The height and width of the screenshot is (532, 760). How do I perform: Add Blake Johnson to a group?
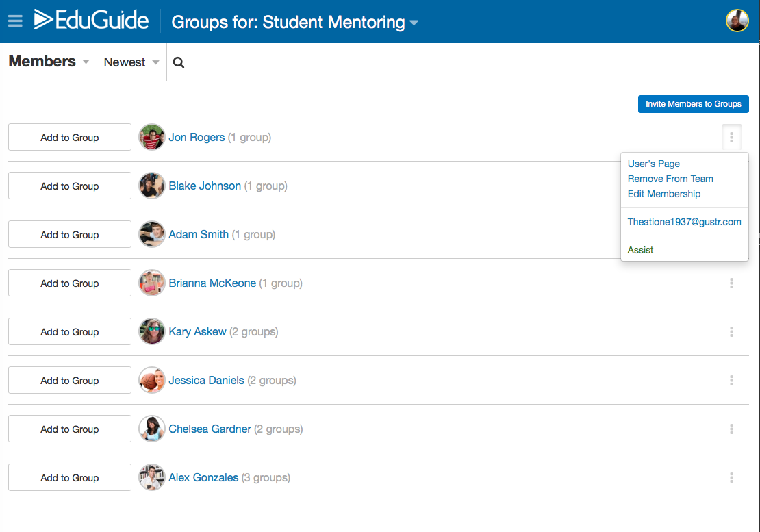70,186
